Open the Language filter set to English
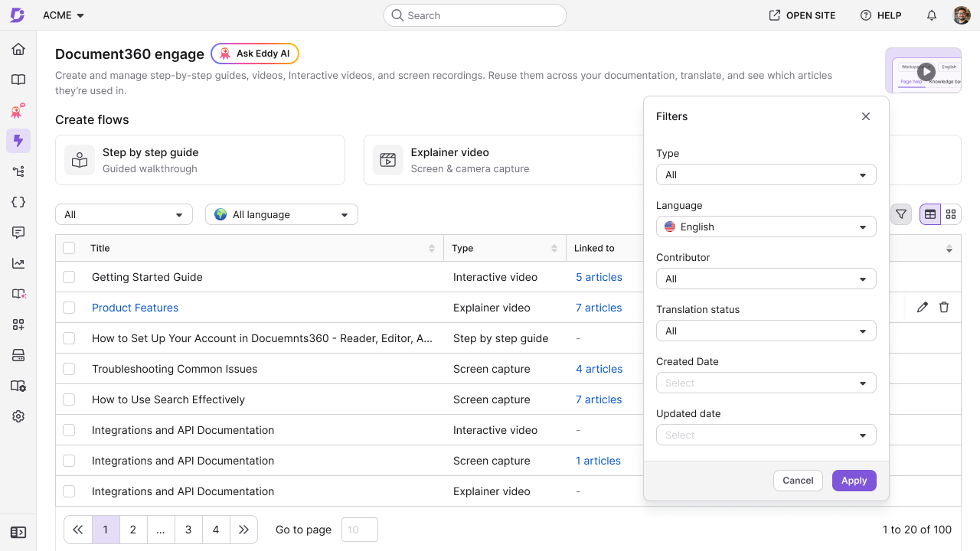980x551 pixels. pyautogui.click(x=766, y=227)
